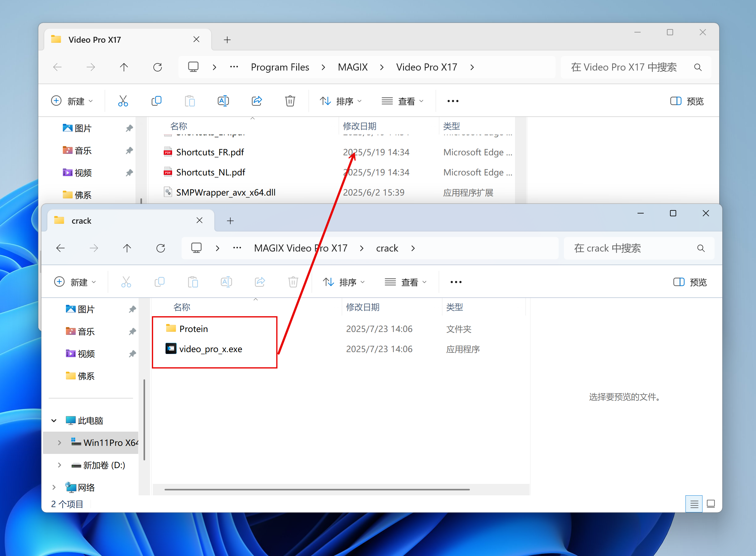Open the 排序 sort dropdown in crack window
Screen dimensions: 756x556
pos(344,282)
